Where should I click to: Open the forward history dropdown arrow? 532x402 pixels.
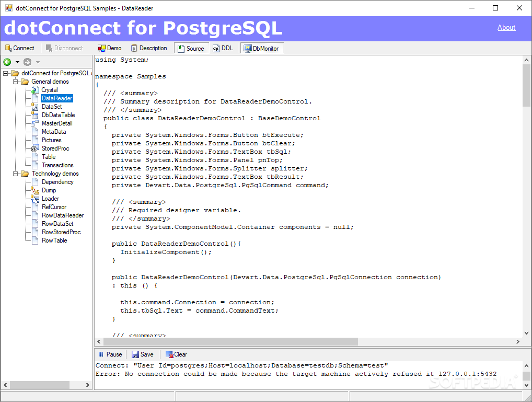coord(38,62)
